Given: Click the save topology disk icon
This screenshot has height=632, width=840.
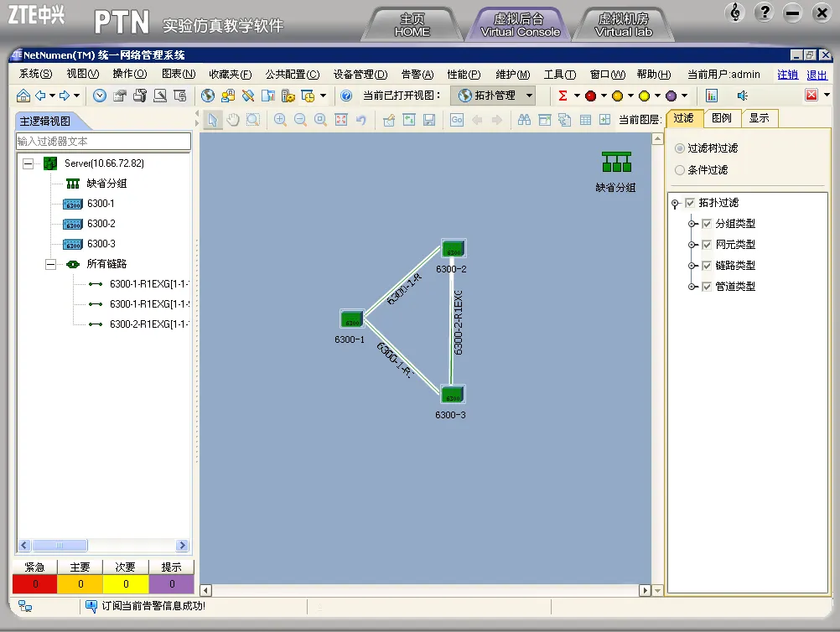Looking at the screenshot, I should [x=429, y=119].
